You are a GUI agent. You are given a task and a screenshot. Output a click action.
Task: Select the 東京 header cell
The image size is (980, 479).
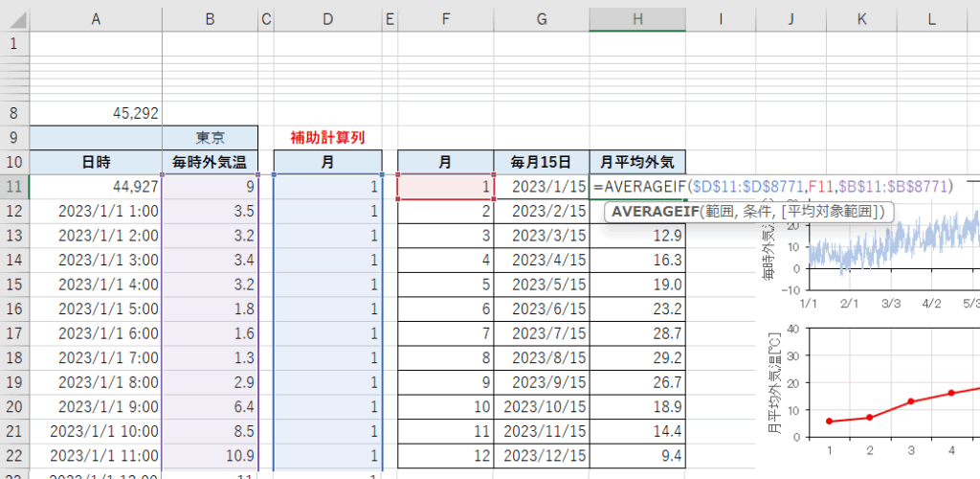(x=211, y=137)
